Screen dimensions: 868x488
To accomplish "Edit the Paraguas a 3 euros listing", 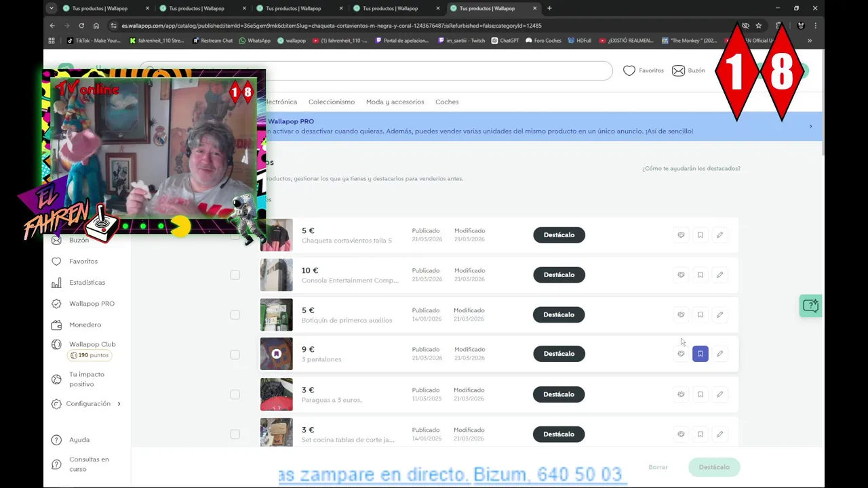I will [719, 394].
